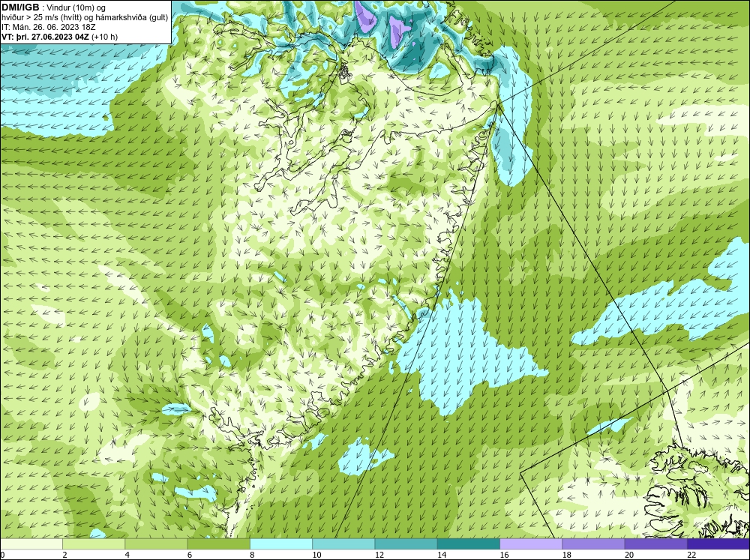
Task: Click the legend scale label '8'
Action: click(252, 555)
